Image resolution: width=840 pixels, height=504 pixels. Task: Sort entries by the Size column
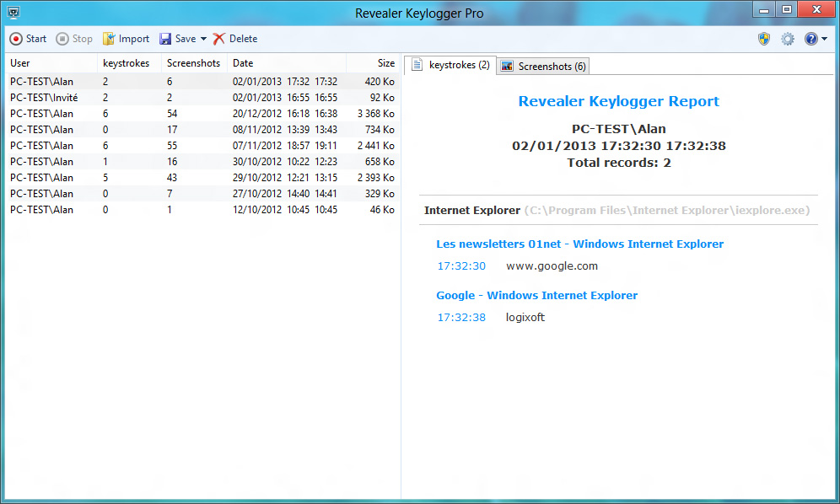(x=385, y=62)
